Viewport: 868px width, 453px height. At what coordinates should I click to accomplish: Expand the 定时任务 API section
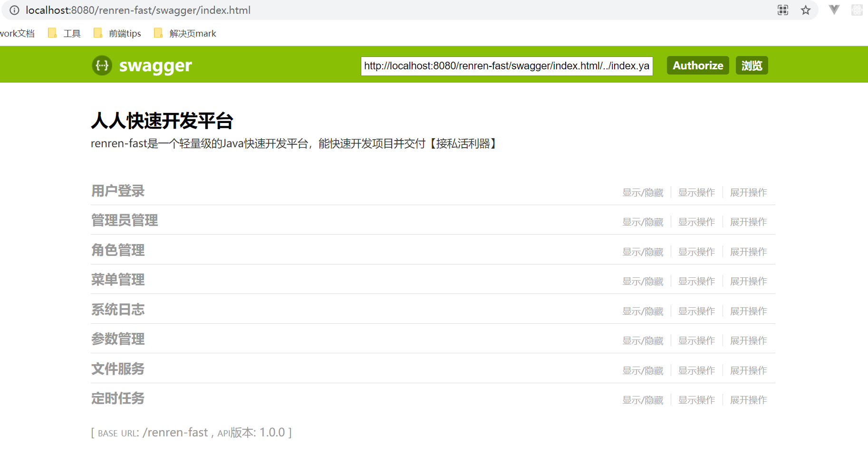coord(118,398)
